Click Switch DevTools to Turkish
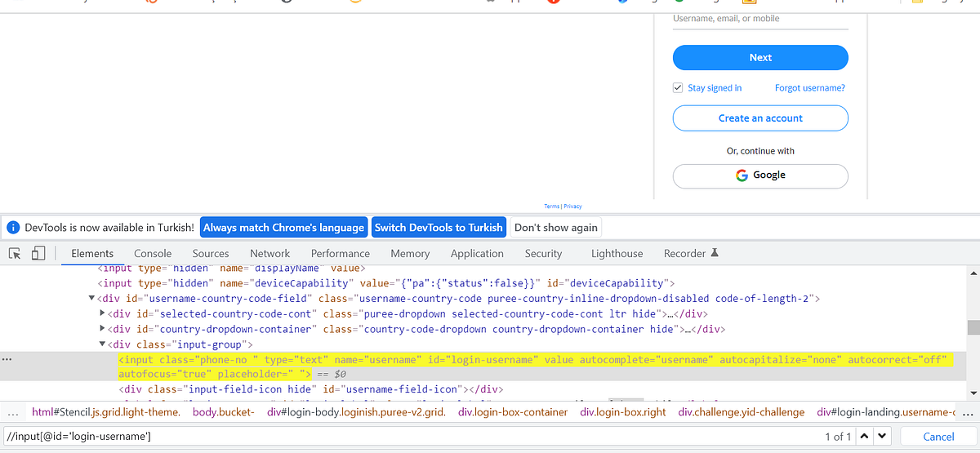The image size is (980, 453). [439, 228]
